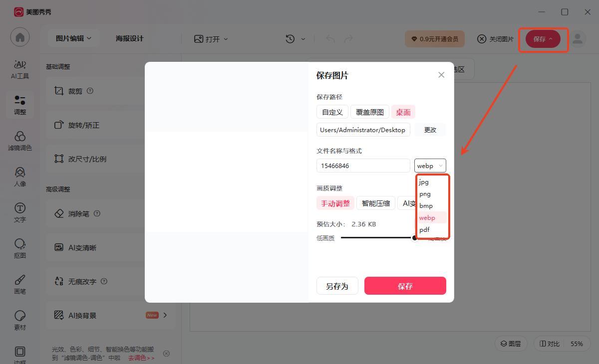Viewport: 599px width, 364px height.
Task: Choose png from format list
Action: pyautogui.click(x=425, y=194)
